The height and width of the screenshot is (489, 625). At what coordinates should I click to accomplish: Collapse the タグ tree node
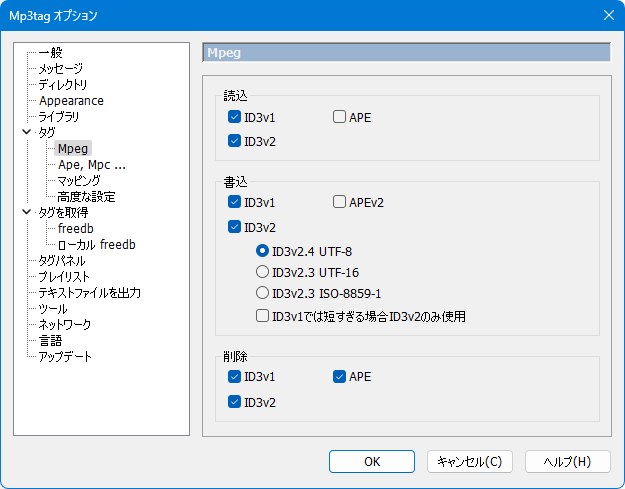26,132
